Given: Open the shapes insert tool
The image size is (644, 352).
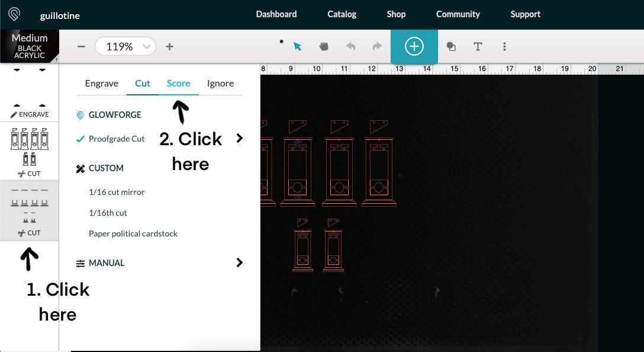Looking at the screenshot, I should point(451,46).
